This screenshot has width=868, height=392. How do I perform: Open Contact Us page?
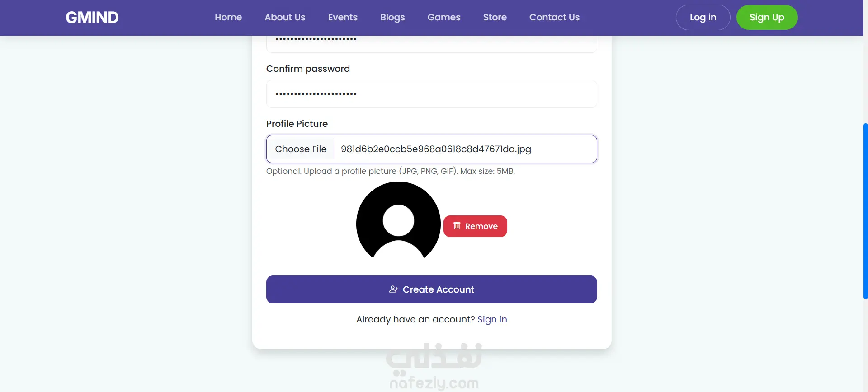[x=554, y=18]
